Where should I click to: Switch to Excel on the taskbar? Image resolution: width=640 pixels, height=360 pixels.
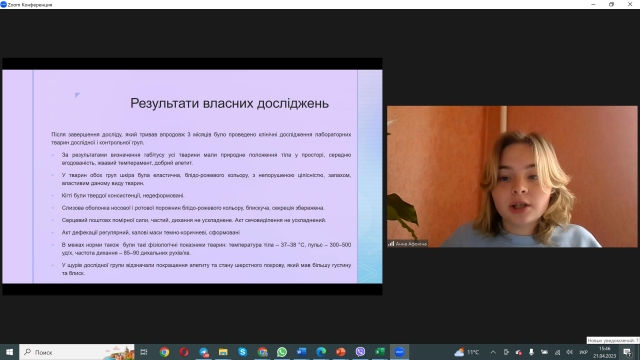(x=380, y=352)
